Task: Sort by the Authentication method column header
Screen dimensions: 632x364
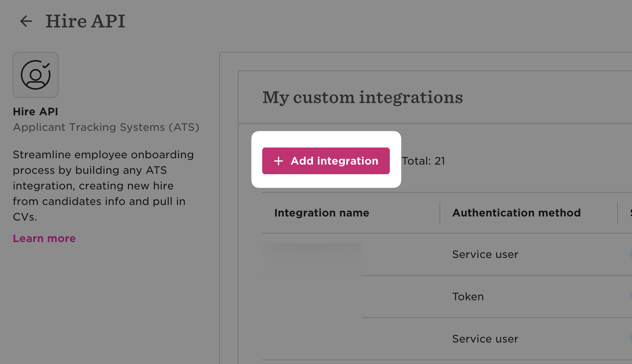Action: click(516, 213)
